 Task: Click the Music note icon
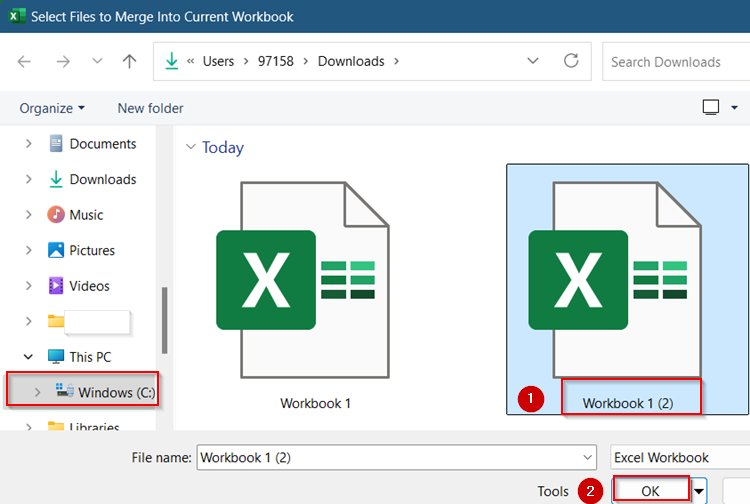(55, 215)
